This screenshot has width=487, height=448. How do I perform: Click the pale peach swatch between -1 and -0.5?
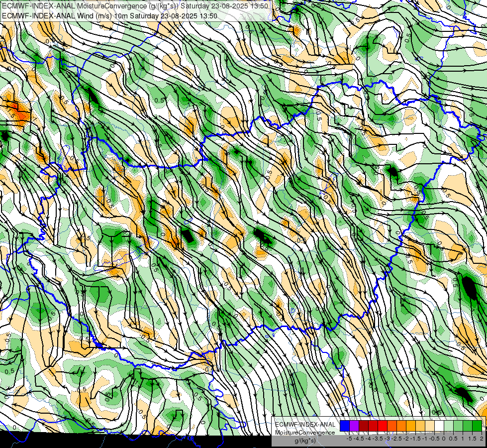pyautogui.click(x=430, y=426)
